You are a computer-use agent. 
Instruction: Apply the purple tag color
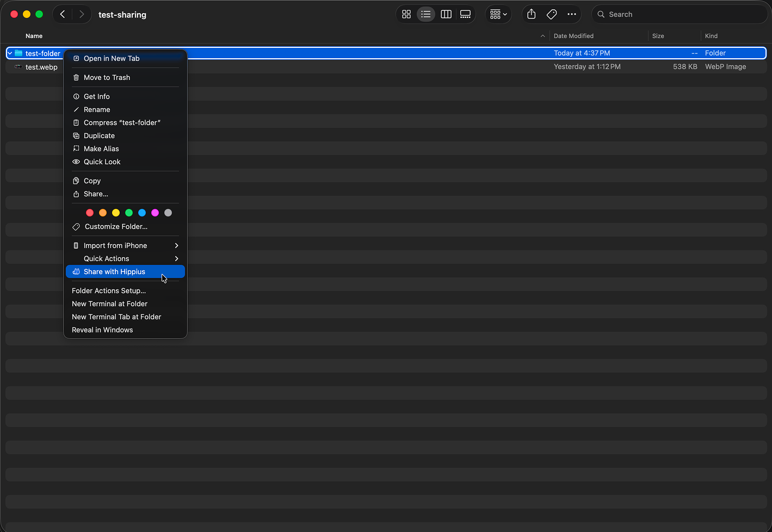[155, 213]
